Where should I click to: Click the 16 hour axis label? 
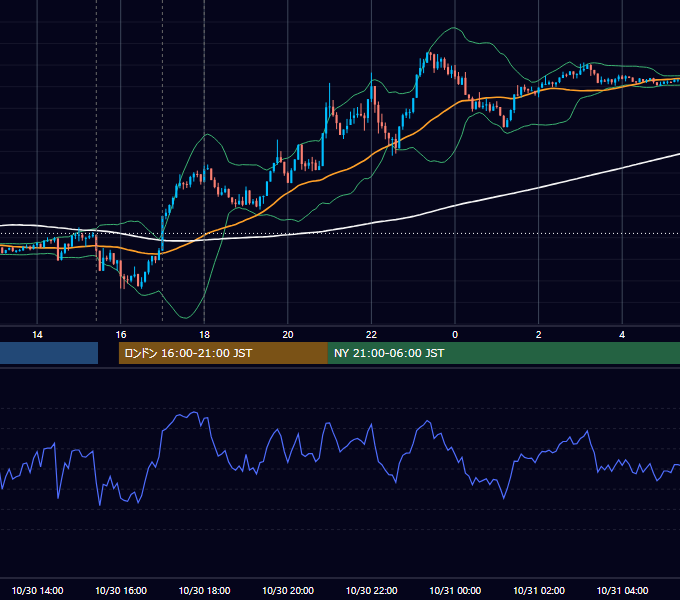click(x=121, y=335)
